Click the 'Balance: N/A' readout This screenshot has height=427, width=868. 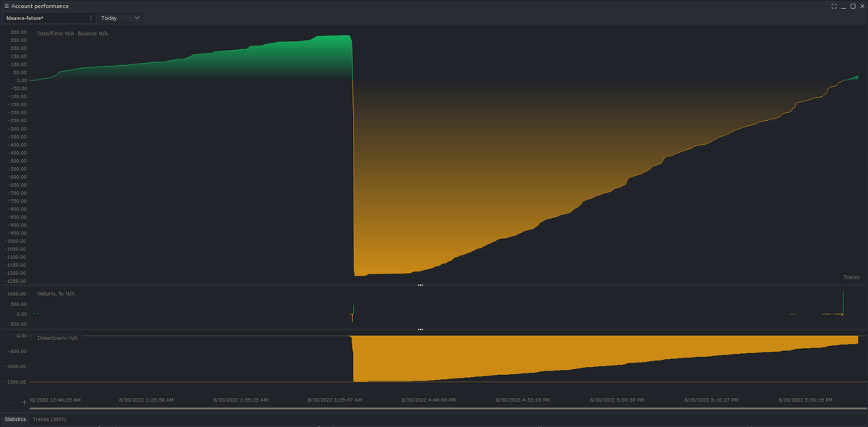(93, 33)
